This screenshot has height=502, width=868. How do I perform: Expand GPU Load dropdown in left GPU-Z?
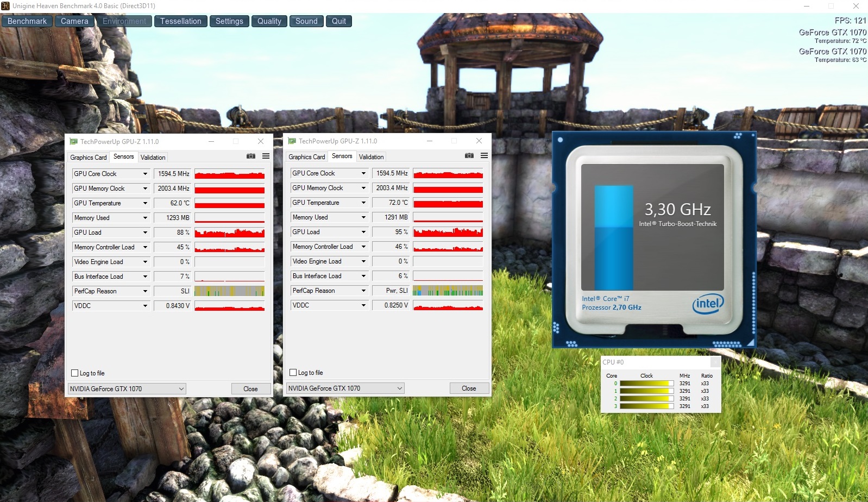click(145, 233)
